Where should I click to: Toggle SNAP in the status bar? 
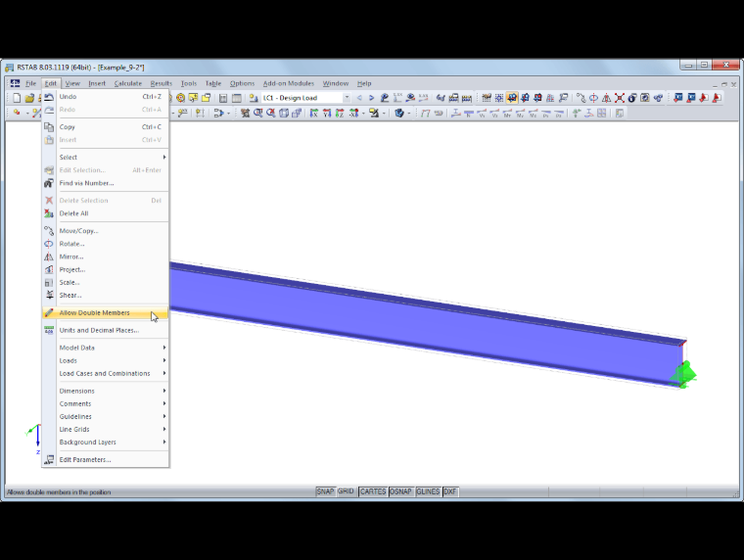(325, 491)
